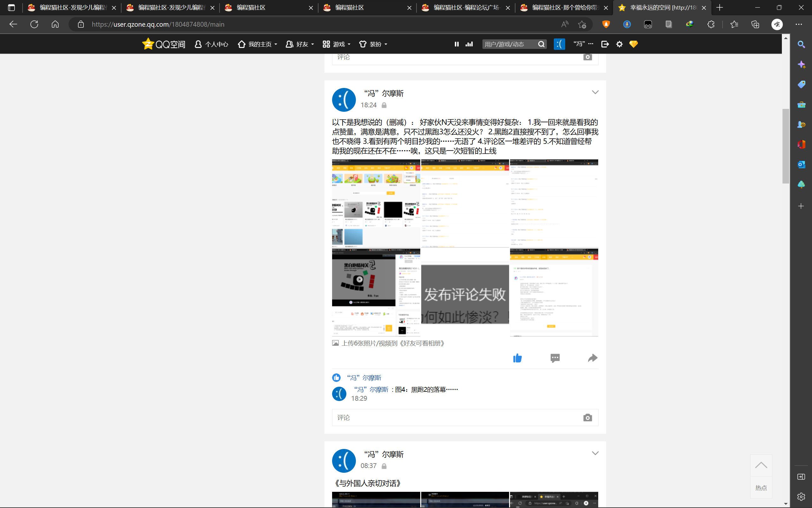The width and height of the screenshot is (812, 508).
Task: Select the 幸福永远的空间 tab
Action: pyautogui.click(x=662, y=7)
